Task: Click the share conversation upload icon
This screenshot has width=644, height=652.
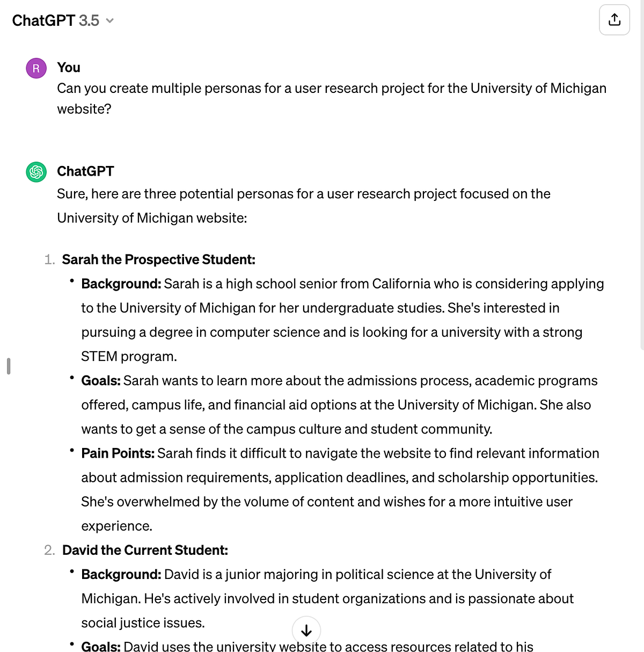Action: 614,20
